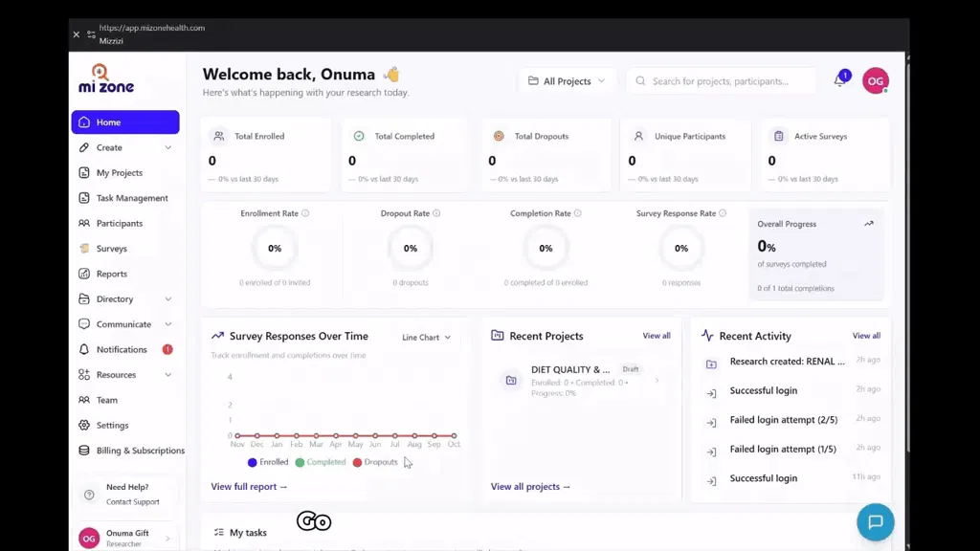Close the browser tab with X

[77, 34]
